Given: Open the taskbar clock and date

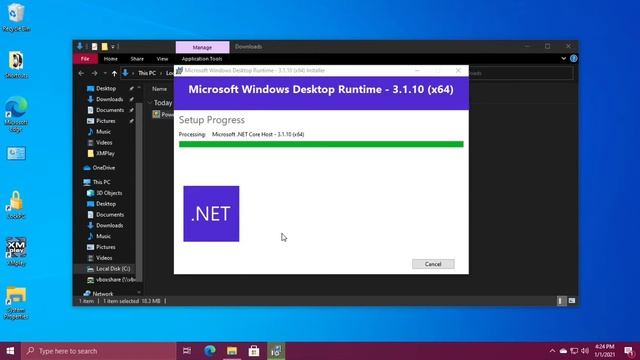Looking at the screenshot, I should (605, 351).
